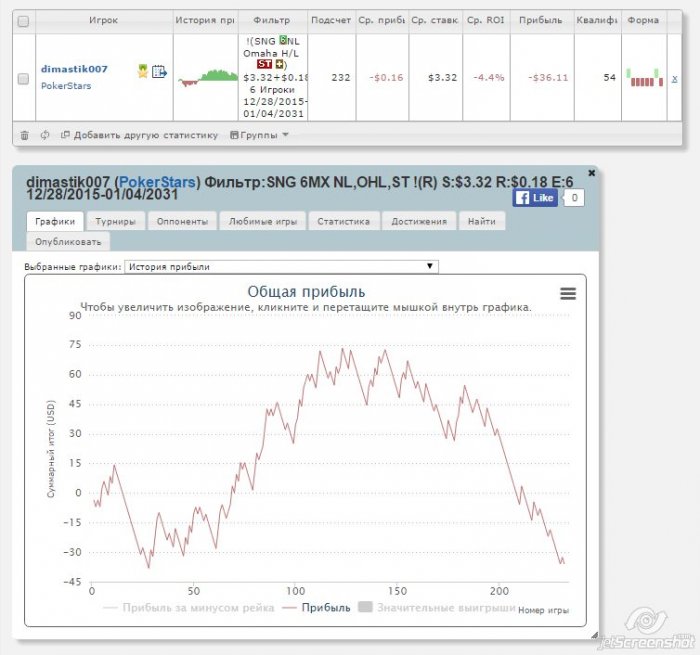The height and width of the screenshot is (655, 700).
Task: Click the $3.32 average stake value
Action: pos(442,78)
